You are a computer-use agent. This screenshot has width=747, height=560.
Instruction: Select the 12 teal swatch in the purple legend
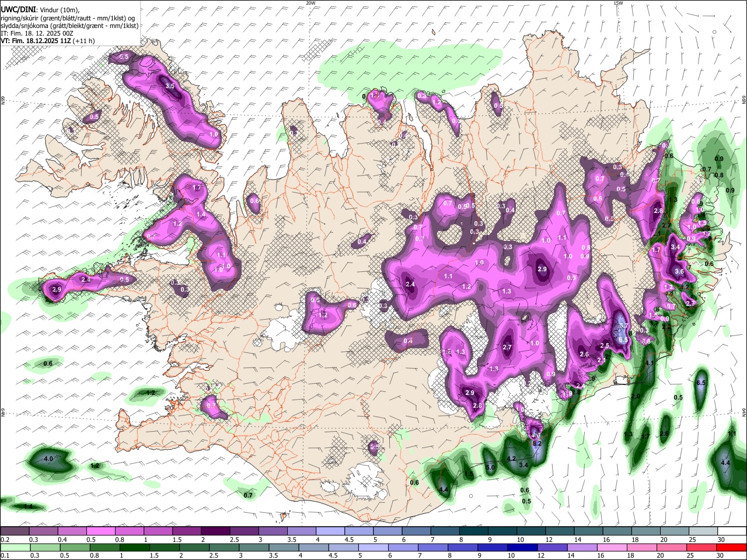tap(560, 531)
